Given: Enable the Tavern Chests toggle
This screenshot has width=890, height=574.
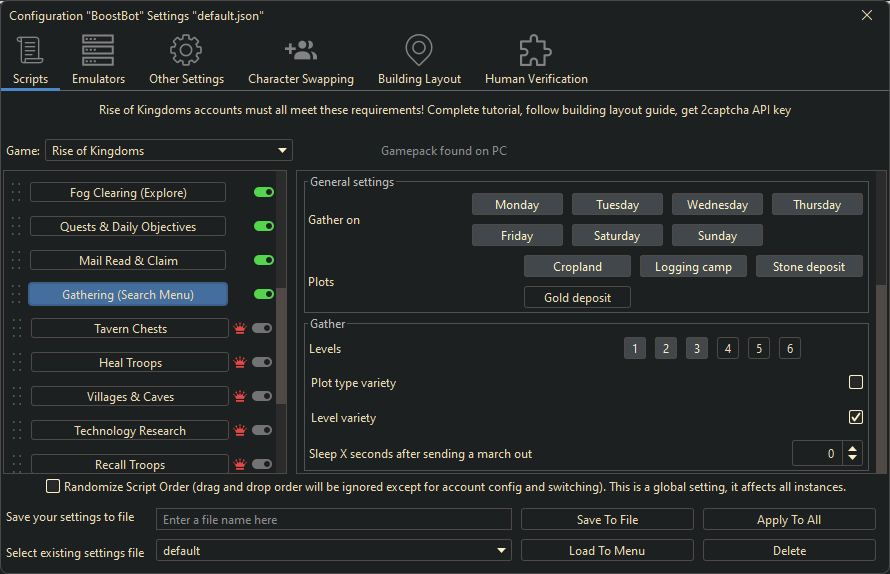Looking at the screenshot, I should click(262, 328).
